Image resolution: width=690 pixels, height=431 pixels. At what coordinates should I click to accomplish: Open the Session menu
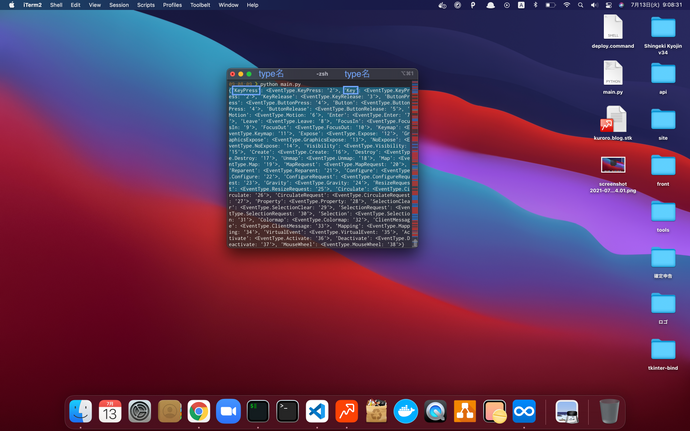(119, 5)
